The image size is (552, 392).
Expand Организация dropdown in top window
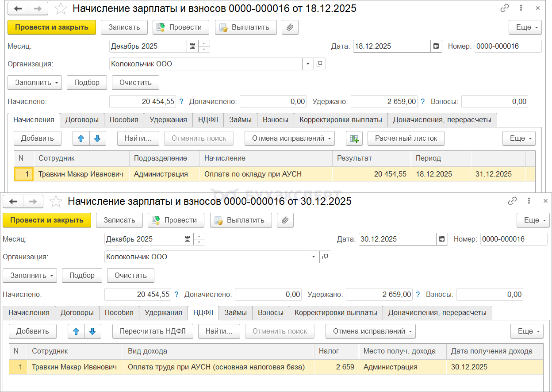(x=308, y=64)
